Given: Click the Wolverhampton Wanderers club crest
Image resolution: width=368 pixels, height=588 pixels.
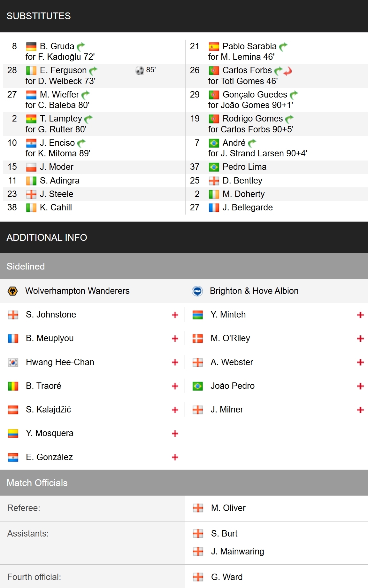Looking at the screenshot, I should (x=12, y=291).
